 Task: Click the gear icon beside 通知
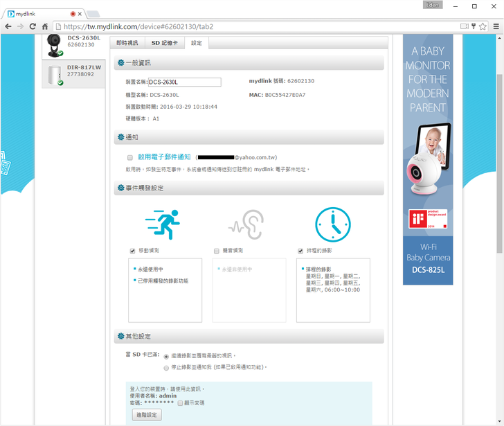tap(121, 137)
